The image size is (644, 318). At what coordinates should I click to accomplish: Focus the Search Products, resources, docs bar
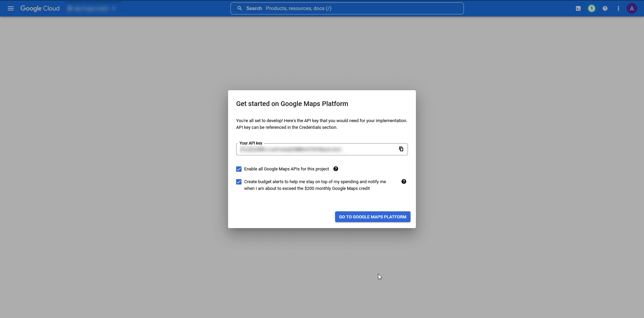[x=347, y=8]
